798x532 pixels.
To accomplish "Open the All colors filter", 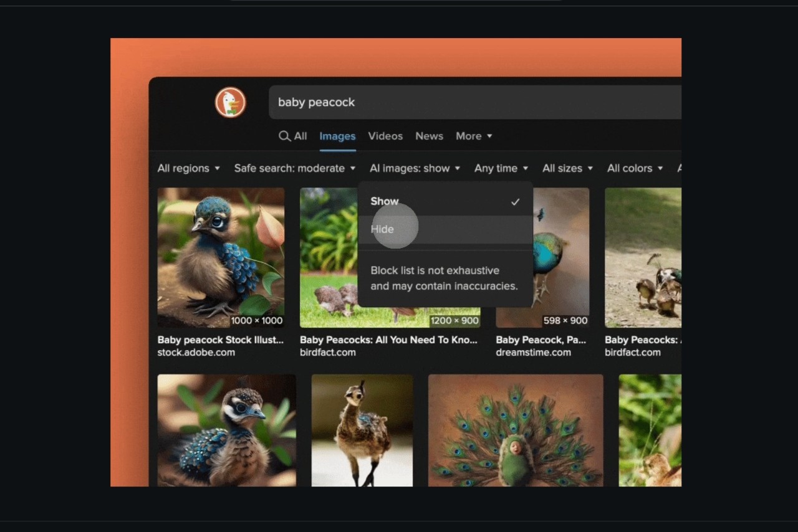I will [x=635, y=168].
